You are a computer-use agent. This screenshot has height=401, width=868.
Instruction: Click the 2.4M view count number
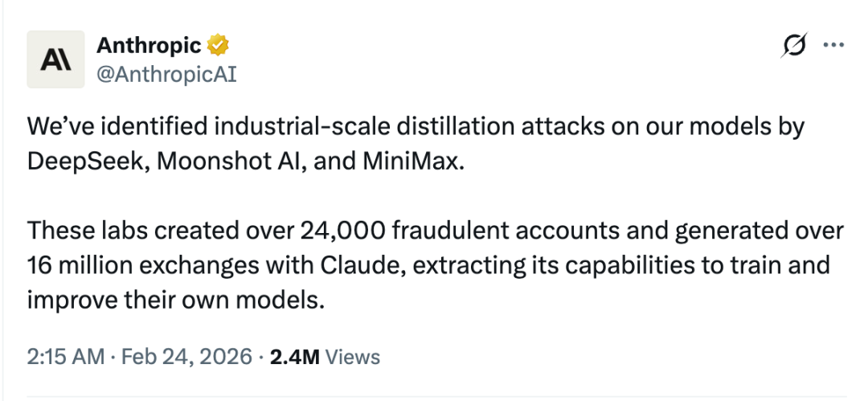[x=296, y=356]
